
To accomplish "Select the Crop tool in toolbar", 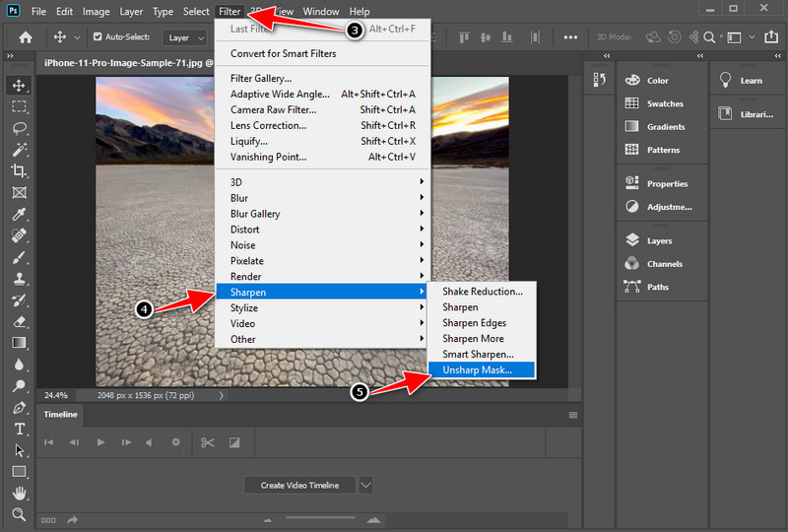I will tap(19, 171).
